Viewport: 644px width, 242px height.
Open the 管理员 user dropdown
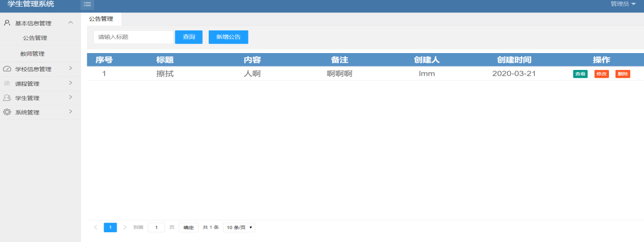click(623, 4)
